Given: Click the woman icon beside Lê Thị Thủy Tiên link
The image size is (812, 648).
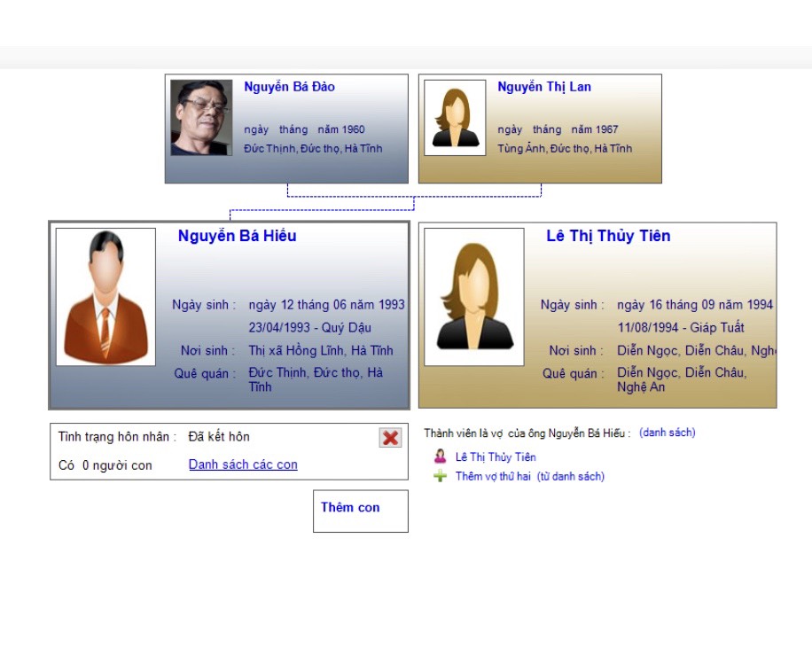Looking at the screenshot, I should tap(441, 457).
